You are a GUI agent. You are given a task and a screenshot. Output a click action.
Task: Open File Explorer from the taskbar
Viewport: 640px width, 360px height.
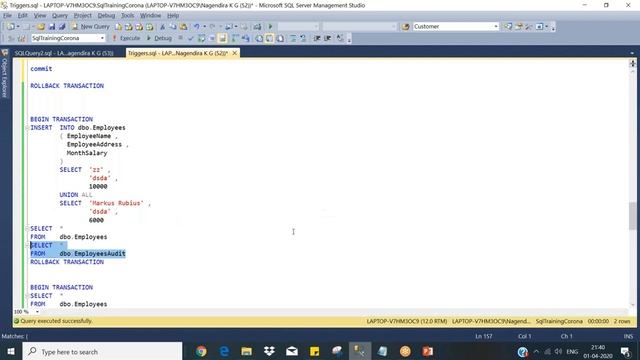pyautogui.click(x=247, y=351)
